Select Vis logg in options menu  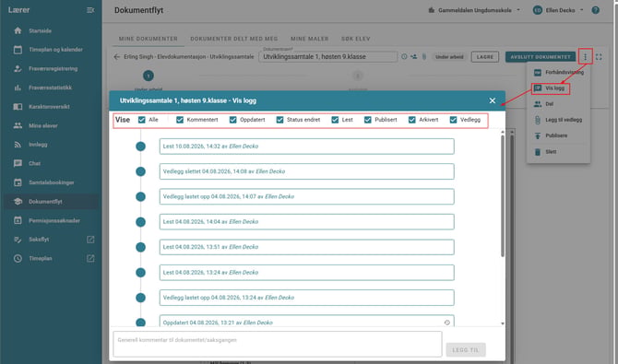click(x=551, y=88)
